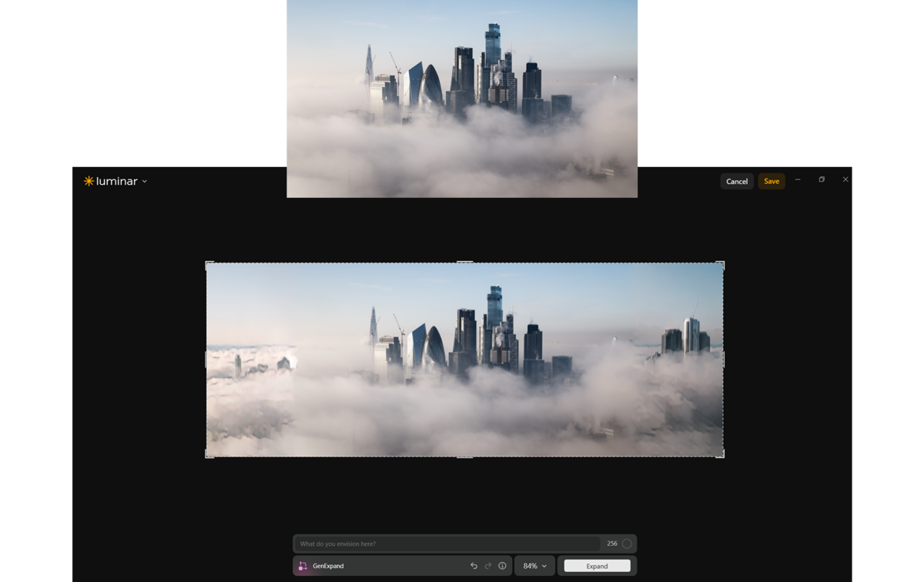The image size is (924, 582).
Task: Click the top middle crop edge handle
Action: tap(464, 263)
